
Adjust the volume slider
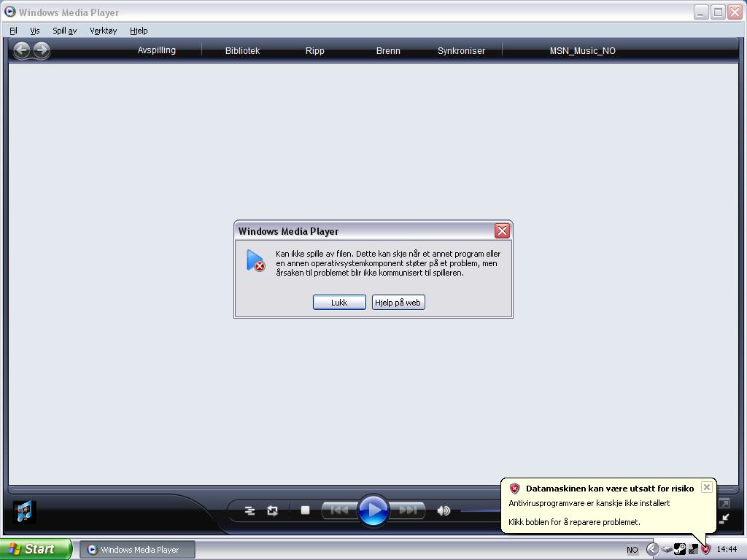pyautogui.click(x=480, y=511)
